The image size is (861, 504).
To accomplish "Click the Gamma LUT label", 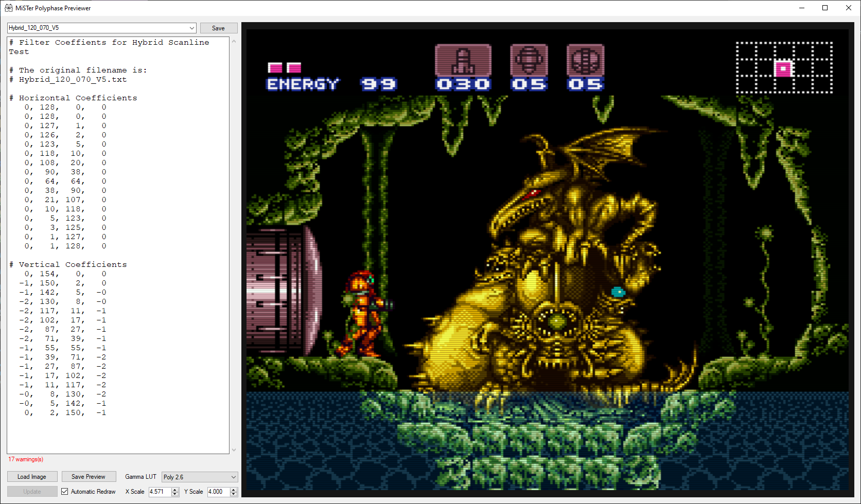I will pos(140,477).
